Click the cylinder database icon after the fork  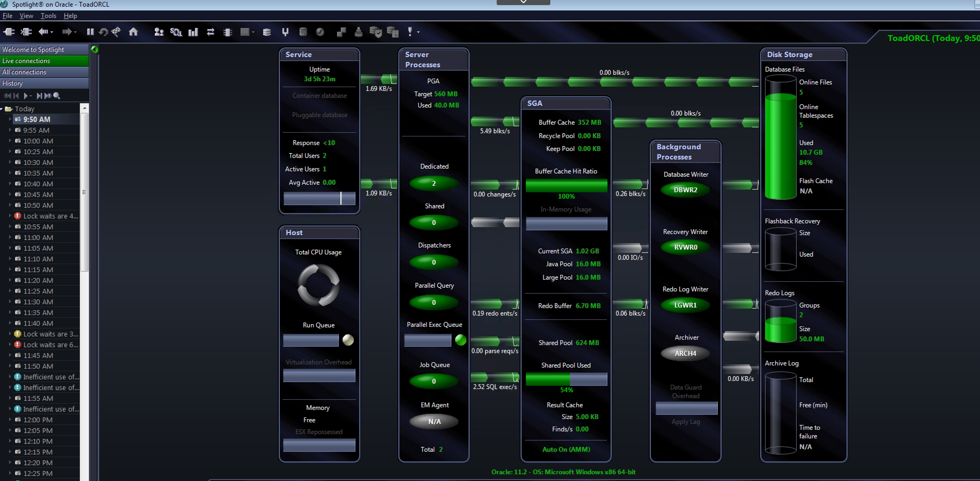303,32
